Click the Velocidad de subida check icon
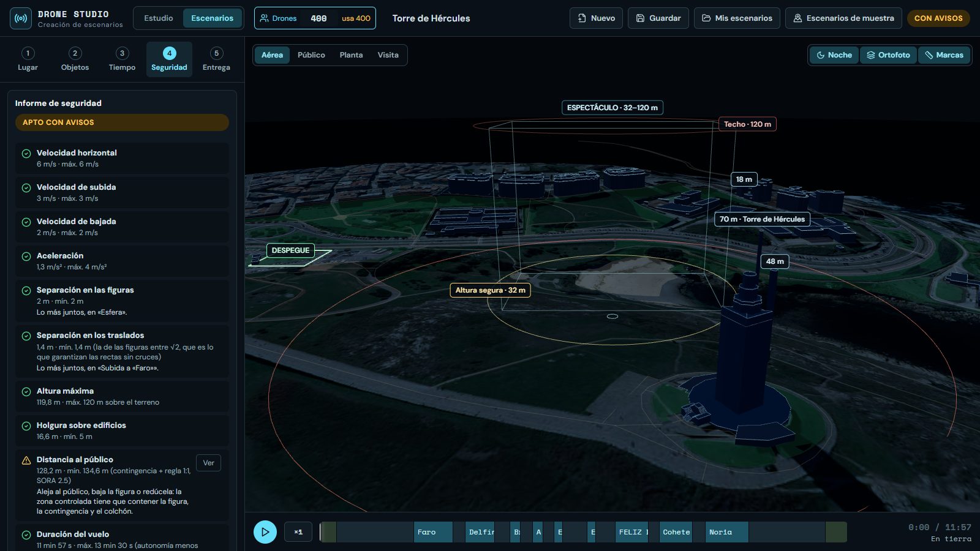 26,188
